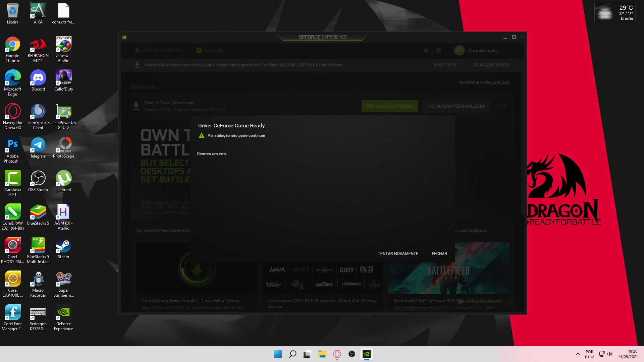644x362 pixels.
Task: Switch to the PÁGINA PRINCIPAL tab
Action: point(159,50)
